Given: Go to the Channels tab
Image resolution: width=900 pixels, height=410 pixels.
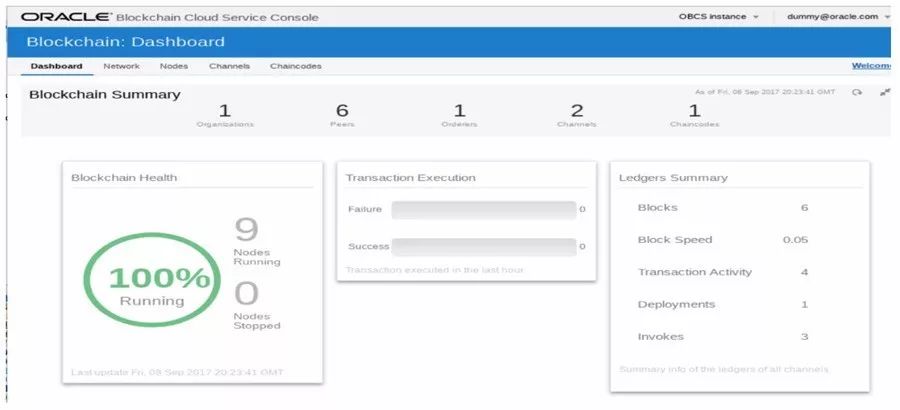Looking at the screenshot, I should (x=230, y=66).
